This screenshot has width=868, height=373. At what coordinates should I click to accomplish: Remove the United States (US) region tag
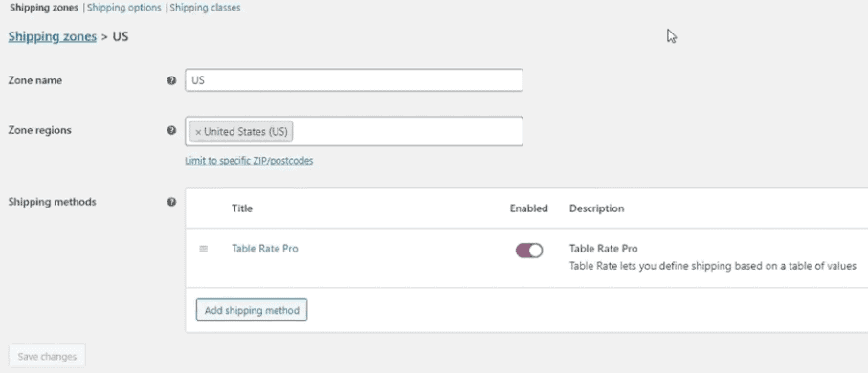point(198,132)
